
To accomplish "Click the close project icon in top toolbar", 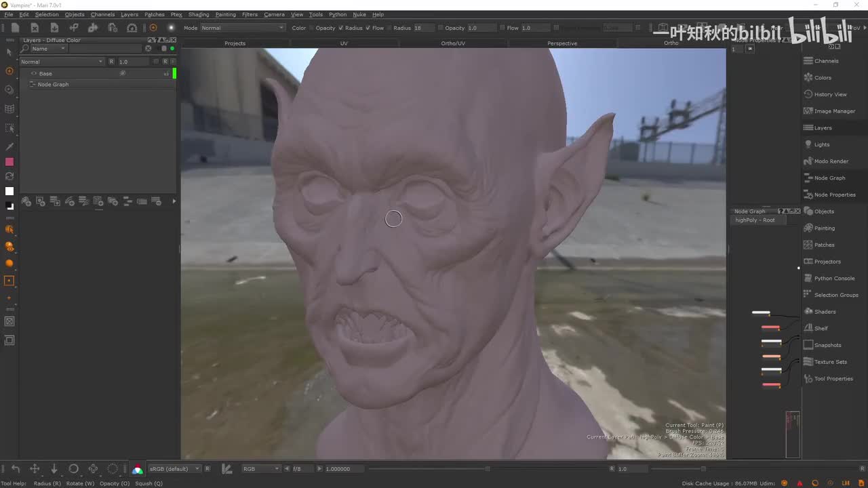I will point(35,28).
